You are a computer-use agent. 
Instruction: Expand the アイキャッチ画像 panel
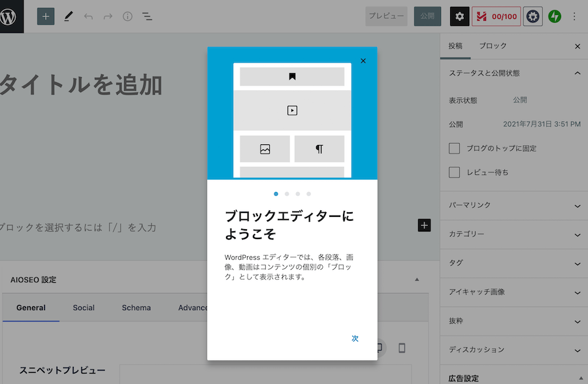(514, 292)
